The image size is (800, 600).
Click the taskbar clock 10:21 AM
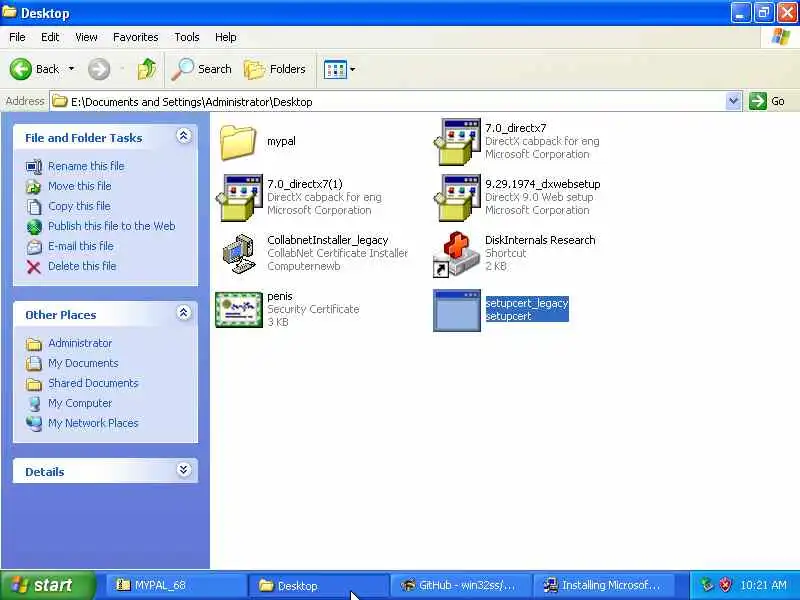[763, 585]
